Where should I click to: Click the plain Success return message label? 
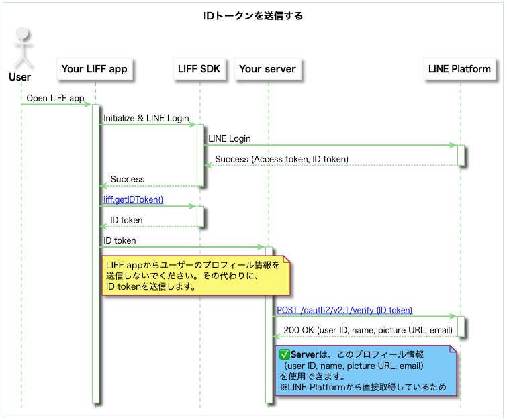pyautogui.click(x=128, y=179)
